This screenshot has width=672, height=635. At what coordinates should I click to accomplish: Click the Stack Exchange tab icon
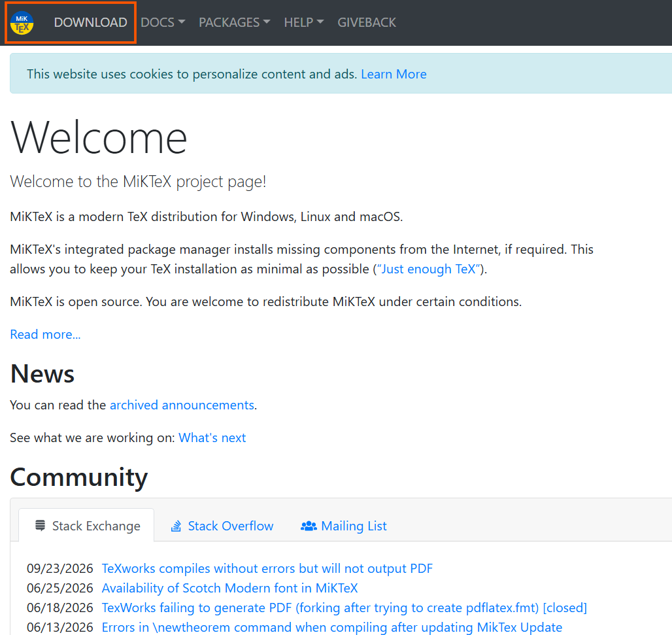(41, 526)
